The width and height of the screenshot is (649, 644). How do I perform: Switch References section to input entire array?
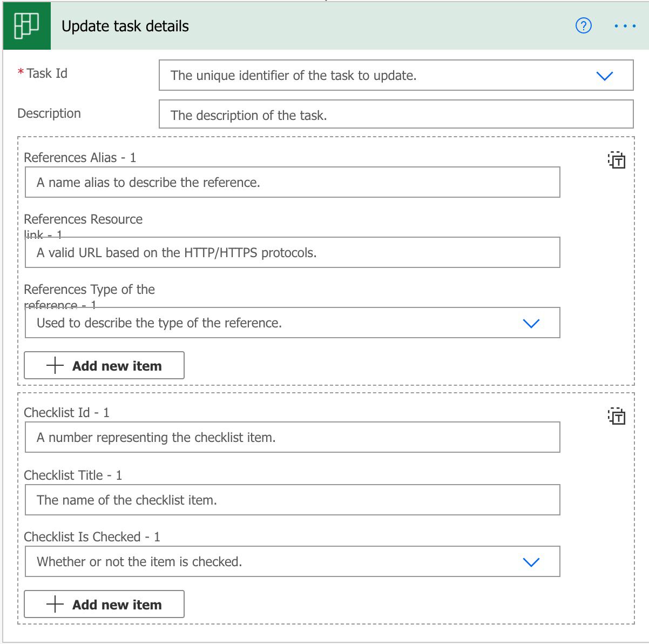coord(617,160)
